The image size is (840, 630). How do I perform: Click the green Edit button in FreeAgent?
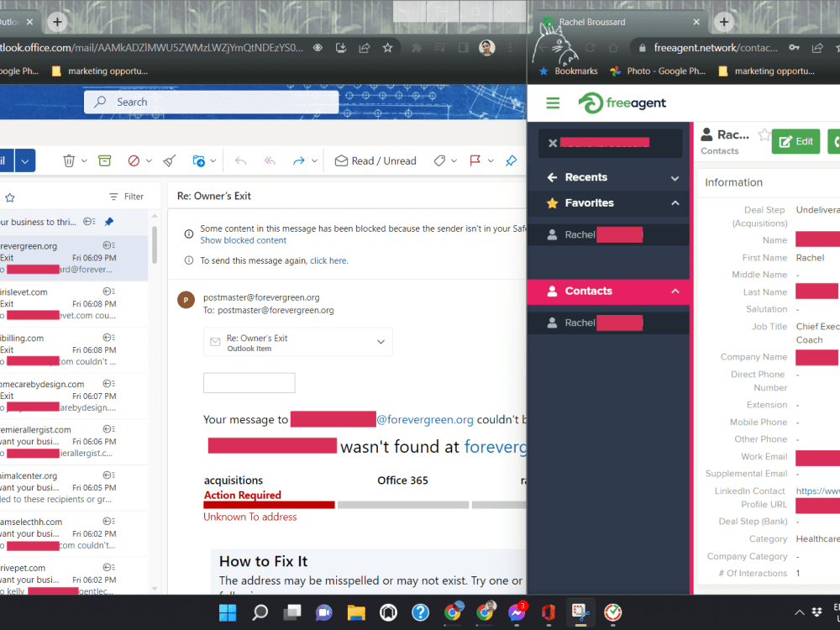795,141
